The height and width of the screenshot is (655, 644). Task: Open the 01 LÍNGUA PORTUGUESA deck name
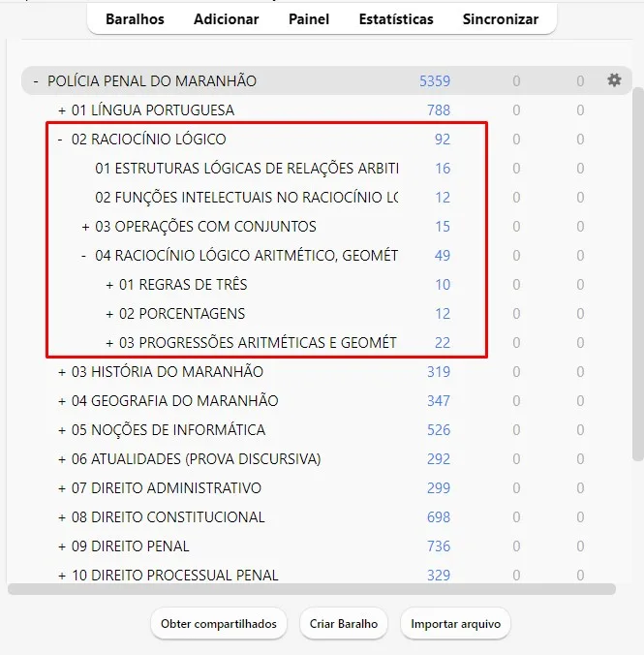point(153,110)
